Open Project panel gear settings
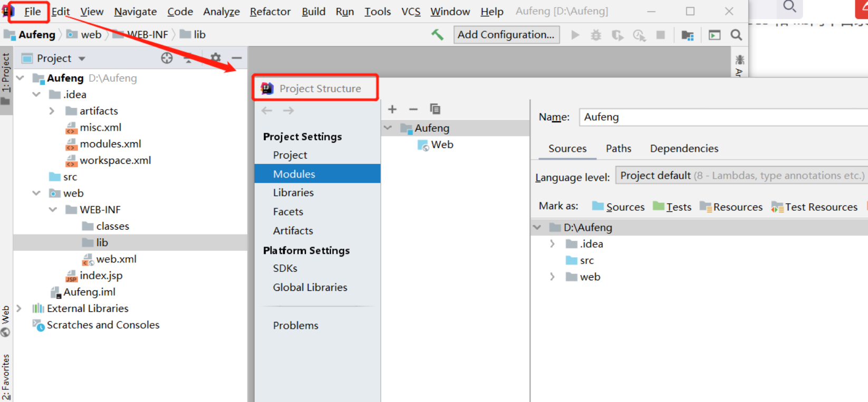This screenshot has height=402, width=868. pyautogui.click(x=216, y=57)
